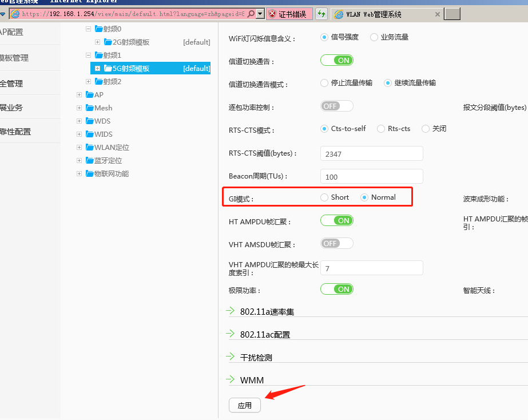
Task: Click the search magnifier in address bar
Action: (x=251, y=14)
